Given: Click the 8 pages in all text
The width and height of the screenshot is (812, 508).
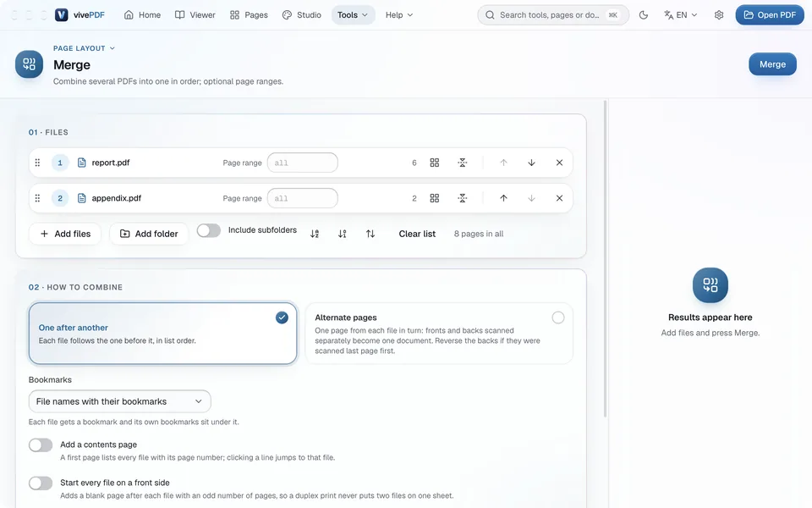Looking at the screenshot, I should [479, 234].
